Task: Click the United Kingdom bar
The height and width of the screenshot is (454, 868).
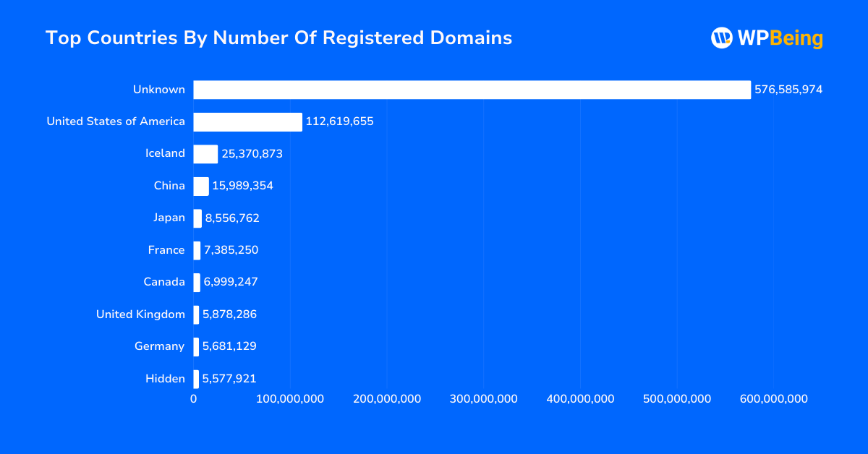Action: 196,314
